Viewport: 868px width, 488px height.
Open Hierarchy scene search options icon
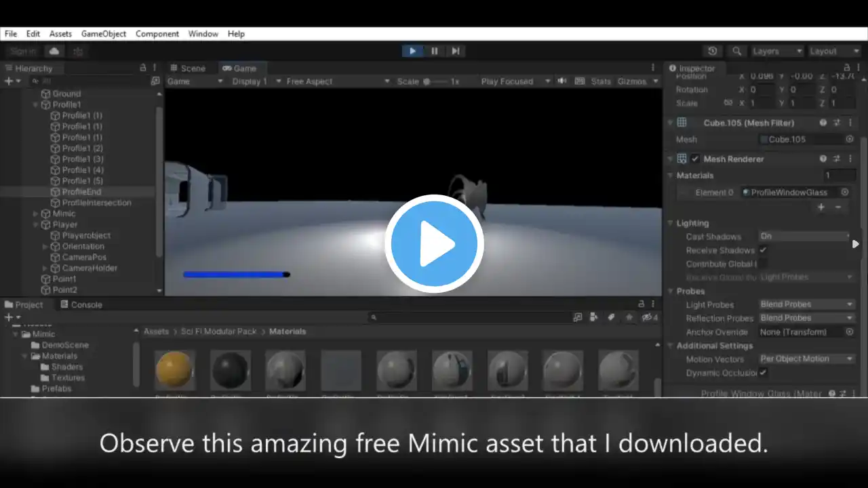coord(155,81)
